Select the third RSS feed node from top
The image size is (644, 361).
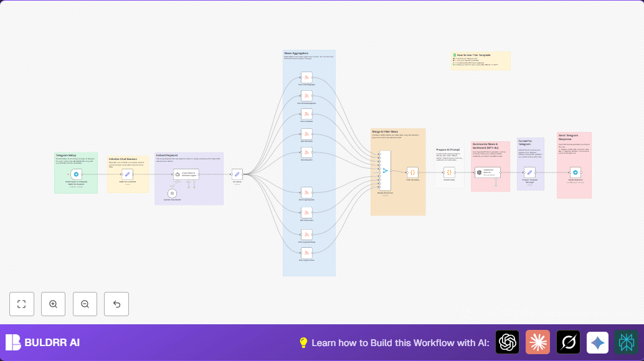pyautogui.click(x=306, y=114)
